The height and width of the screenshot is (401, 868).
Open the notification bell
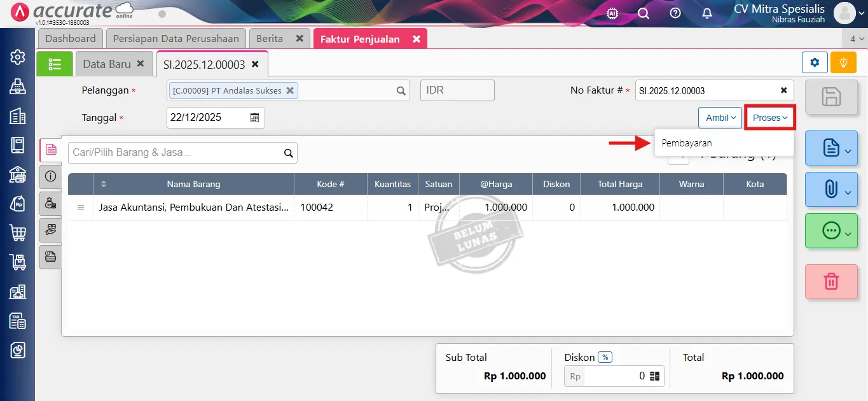[x=706, y=13]
